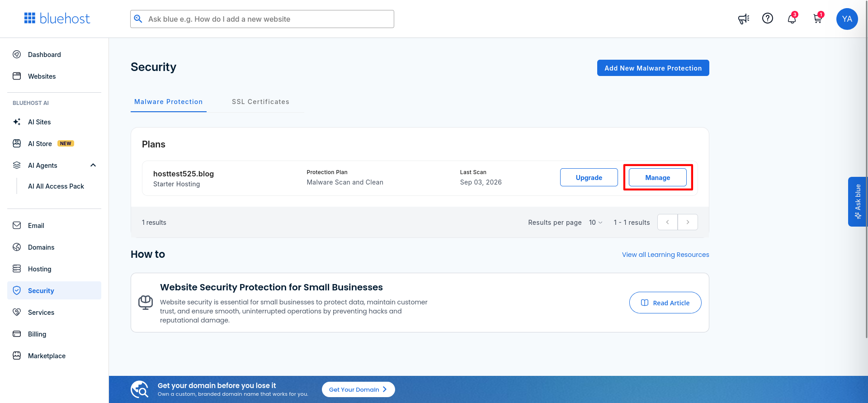Open the results per page dropdown
868x403 pixels.
[x=595, y=223]
